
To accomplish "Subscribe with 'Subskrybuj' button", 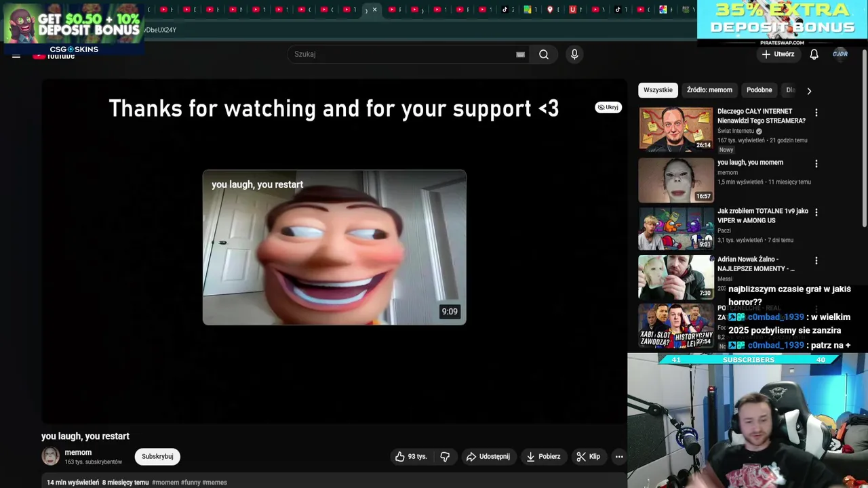I will (157, 457).
